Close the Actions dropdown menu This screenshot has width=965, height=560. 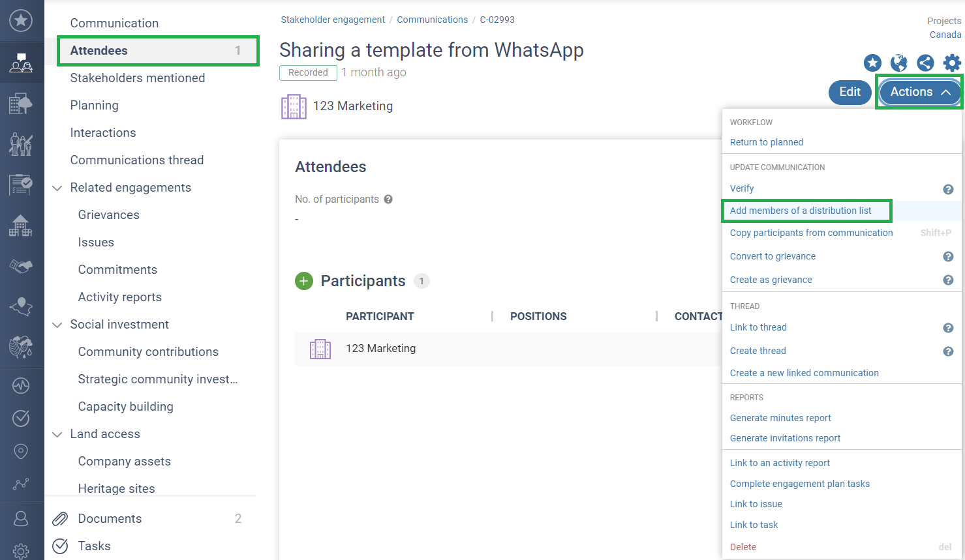pos(919,92)
